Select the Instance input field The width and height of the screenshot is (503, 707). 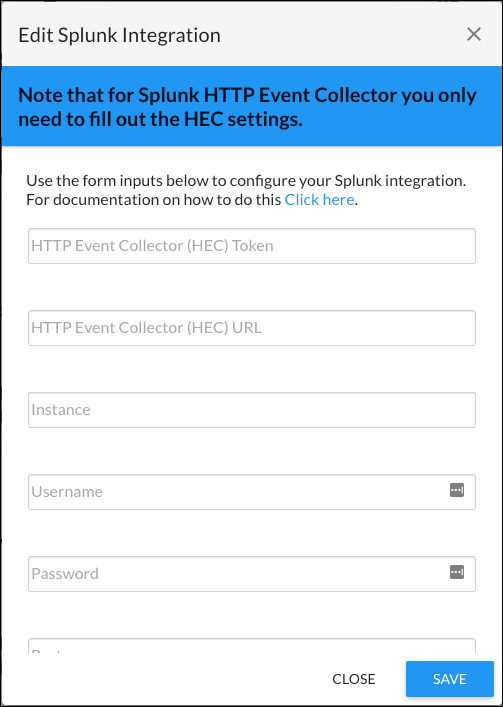pos(252,410)
